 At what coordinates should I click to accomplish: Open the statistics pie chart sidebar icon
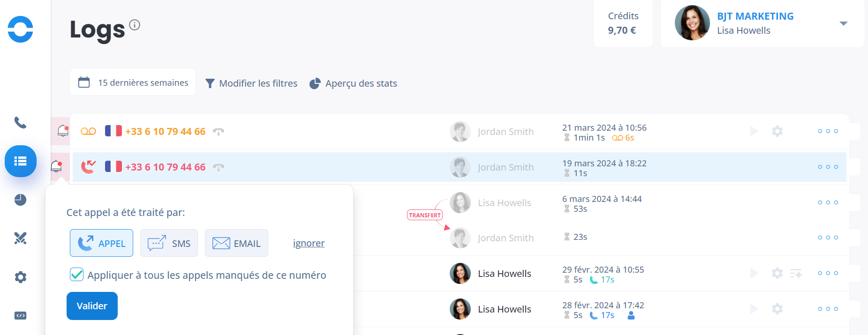(20, 200)
